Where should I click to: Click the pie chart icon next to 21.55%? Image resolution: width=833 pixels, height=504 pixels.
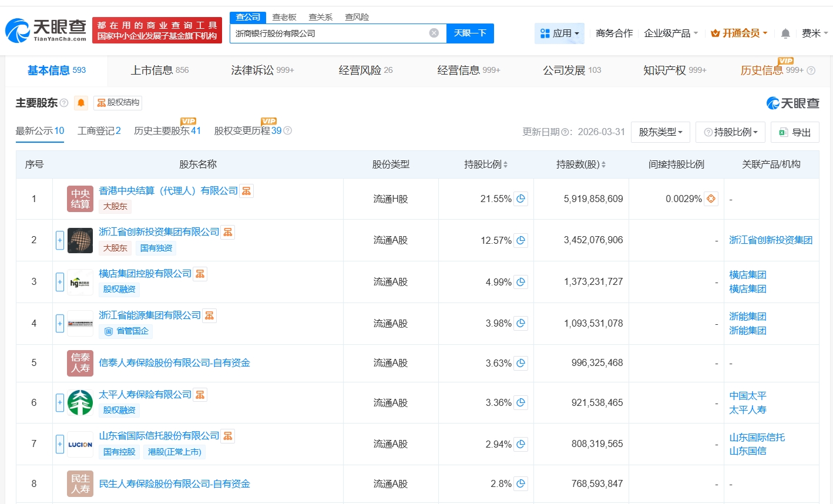[520, 199]
